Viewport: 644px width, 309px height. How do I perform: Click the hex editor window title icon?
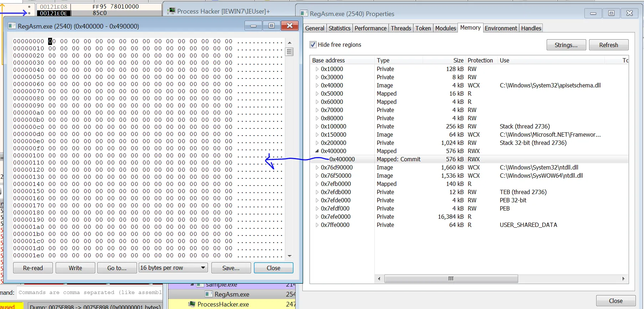12,26
